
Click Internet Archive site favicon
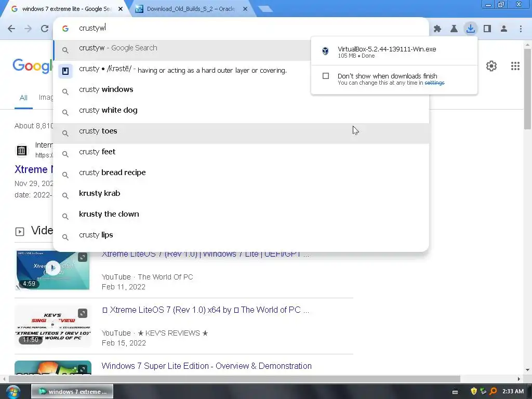[x=22, y=150]
